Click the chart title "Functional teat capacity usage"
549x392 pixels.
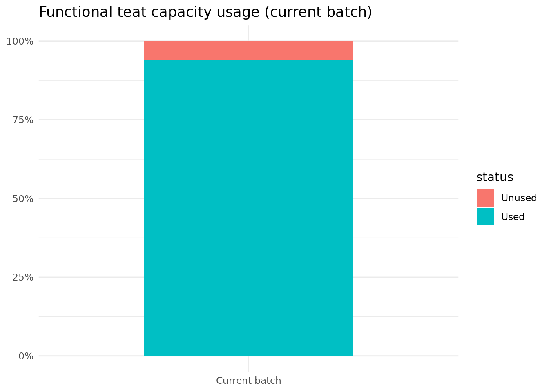(205, 12)
